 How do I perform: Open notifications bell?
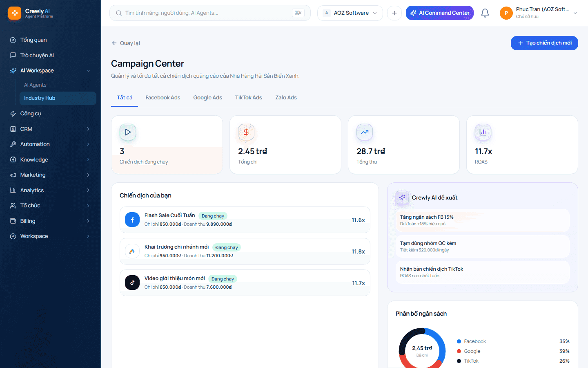pos(485,13)
